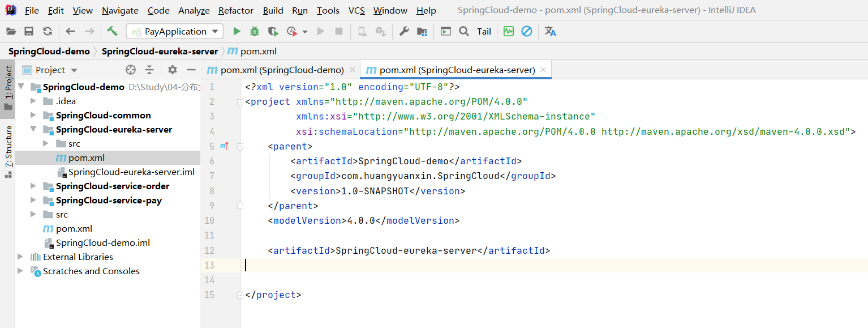Toggle the Structure side tool window

[x=8, y=151]
